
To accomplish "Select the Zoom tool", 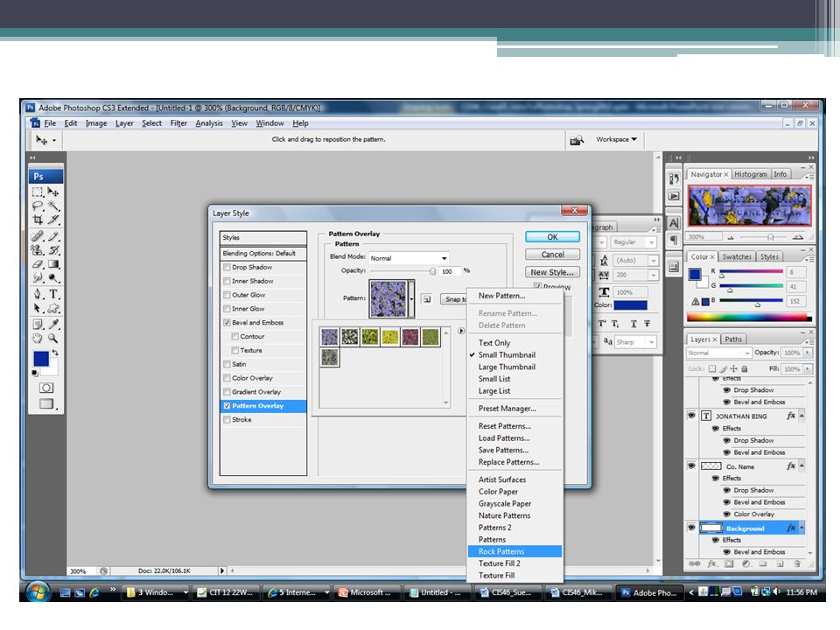I will coord(53,338).
